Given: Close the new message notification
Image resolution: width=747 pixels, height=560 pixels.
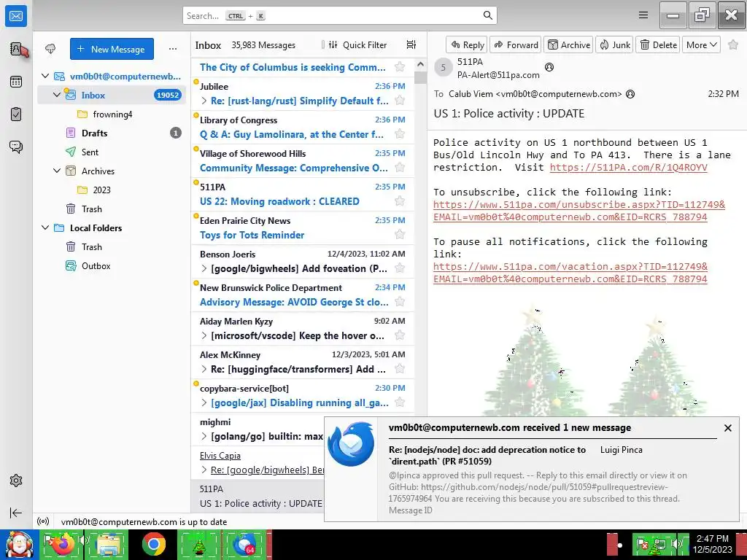Looking at the screenshot, I should [x=727, y=428].
